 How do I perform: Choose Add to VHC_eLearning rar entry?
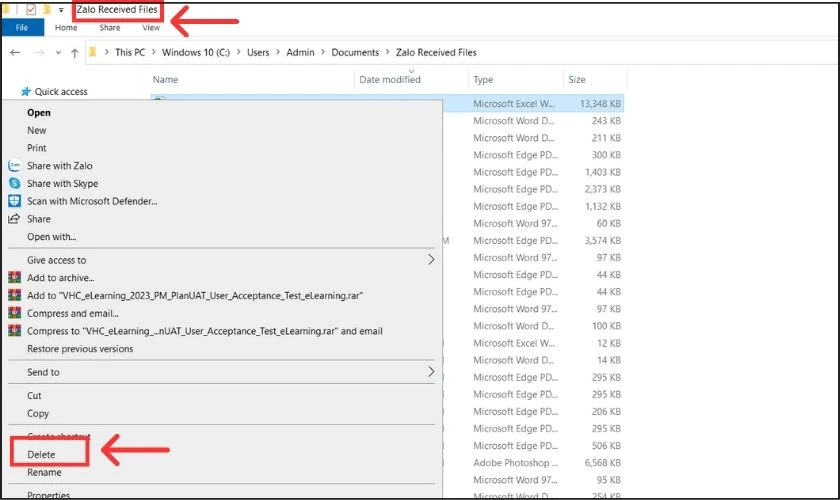[x=195, y=295]
